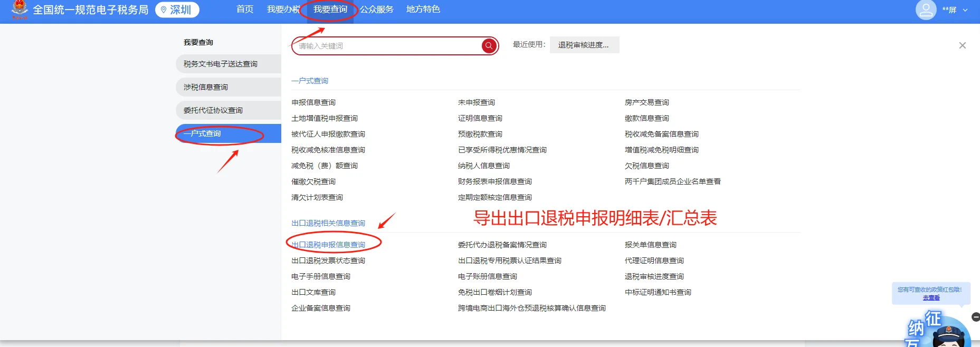Click 去查看 link in policy tip bubble
The width and height of the screenshot is (980, 347).
point(931,298)
